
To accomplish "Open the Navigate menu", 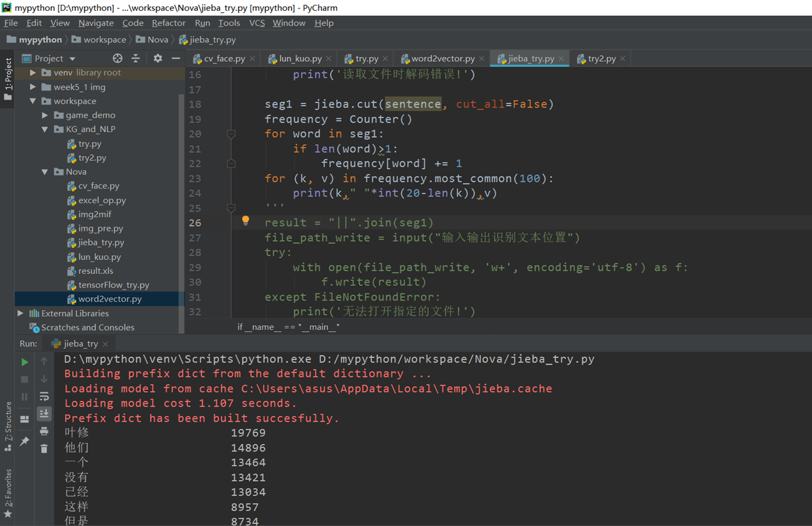I will tap(96, 23).
